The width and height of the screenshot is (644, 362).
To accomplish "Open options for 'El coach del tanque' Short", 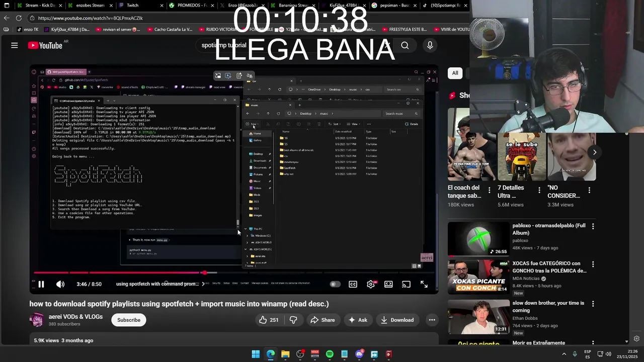I will pyautogui.click(x=489, y=191).
